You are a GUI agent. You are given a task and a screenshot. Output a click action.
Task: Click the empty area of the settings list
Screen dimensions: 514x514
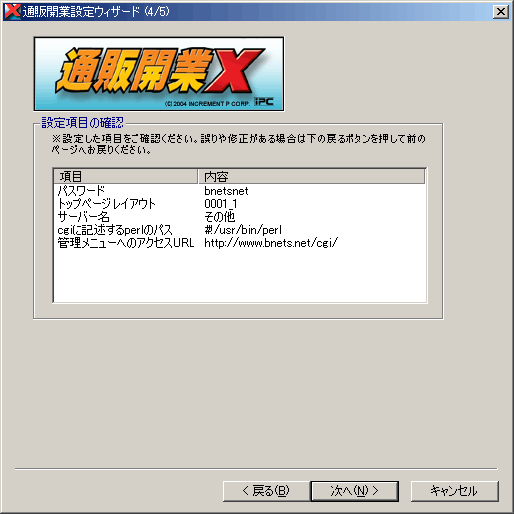point(240,275)
